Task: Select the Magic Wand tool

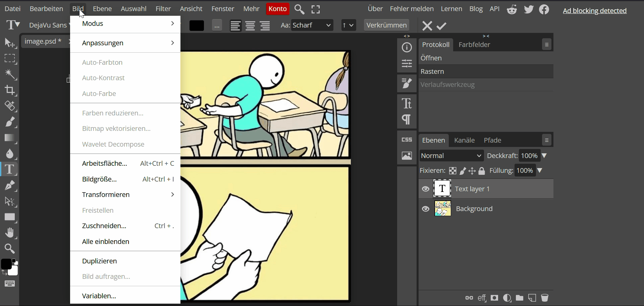Action: [10, 74]
